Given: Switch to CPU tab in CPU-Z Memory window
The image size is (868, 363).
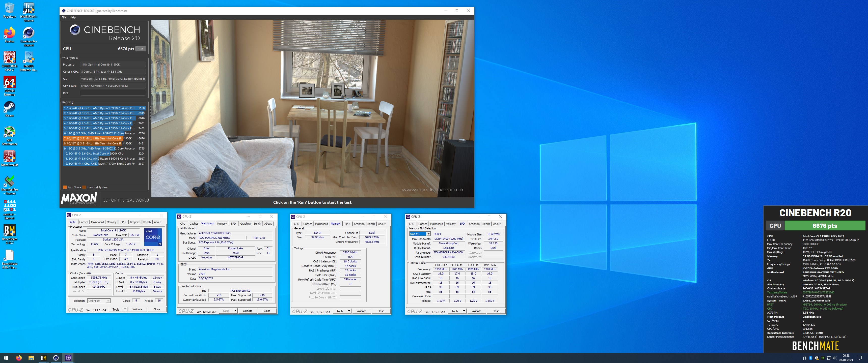Looking at the screenshot, I should point(296,224).
